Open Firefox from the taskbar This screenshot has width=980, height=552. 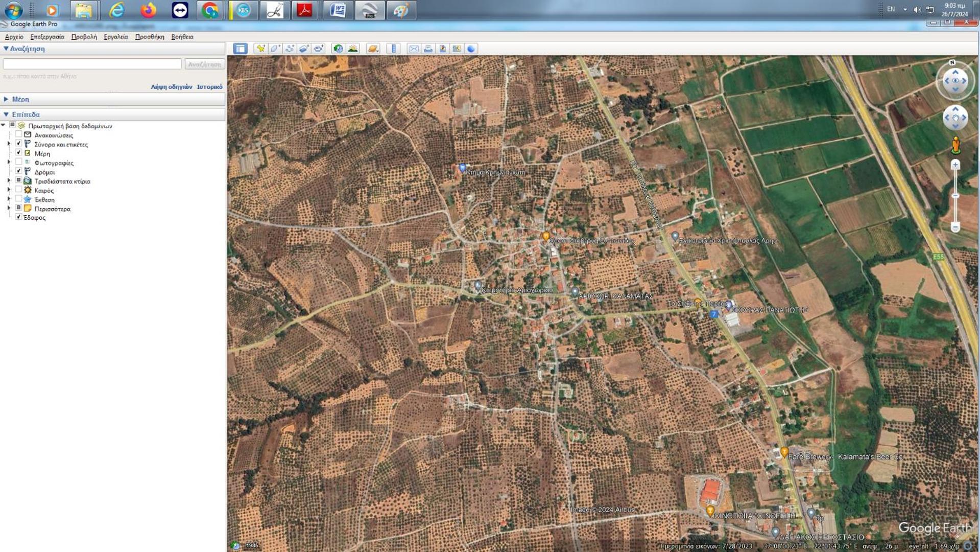click(x=149, y=10)
